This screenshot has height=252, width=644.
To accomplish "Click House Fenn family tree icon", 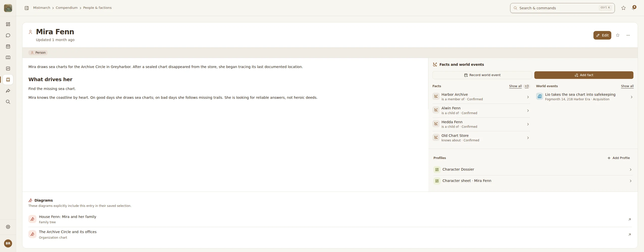I will click(x=32, y=219).
